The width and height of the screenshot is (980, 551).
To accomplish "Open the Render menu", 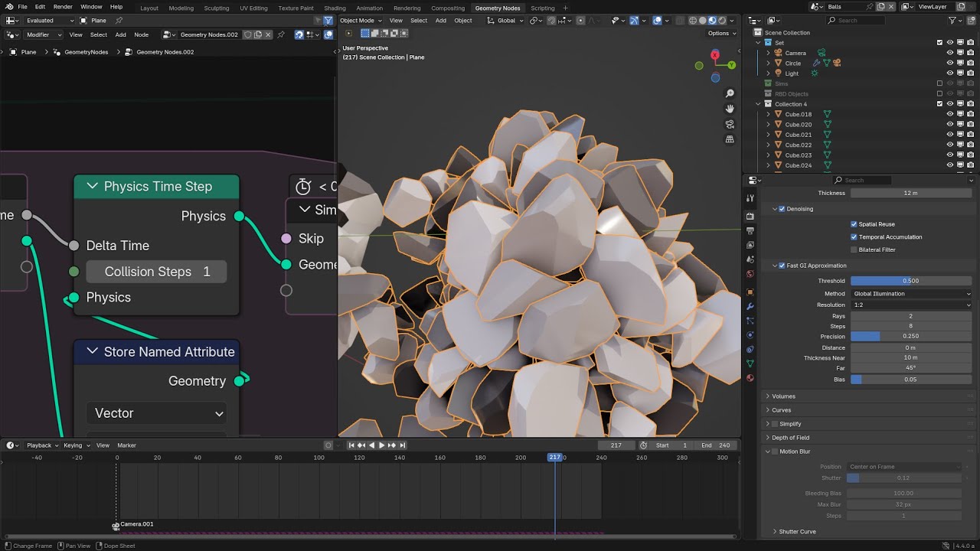I will point(63,7).
